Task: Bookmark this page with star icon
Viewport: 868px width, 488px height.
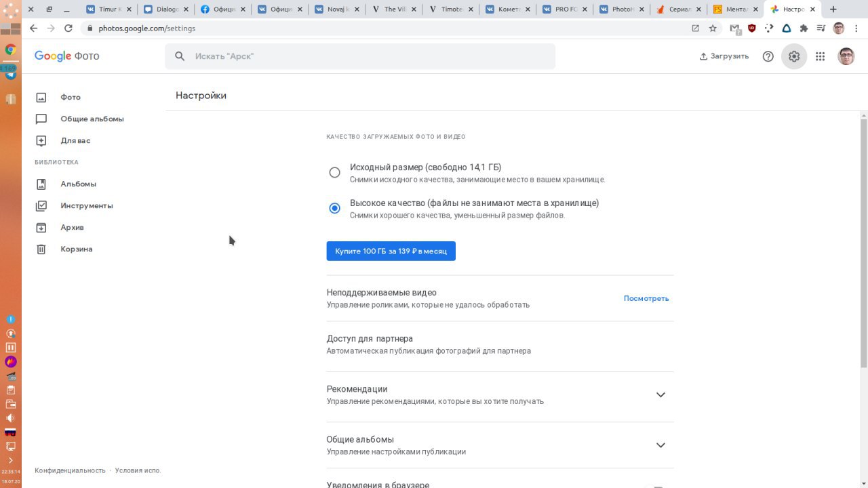Action: (x=713, y=28)
